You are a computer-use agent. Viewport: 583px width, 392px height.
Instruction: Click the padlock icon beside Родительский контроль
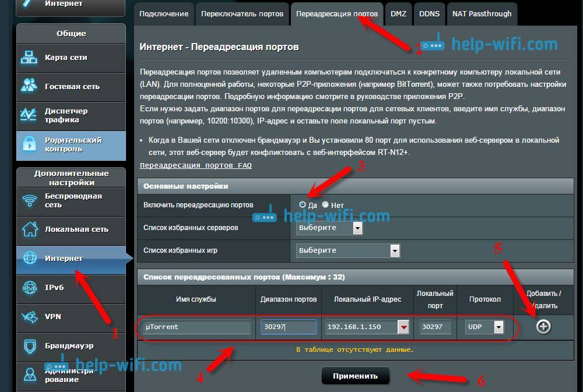click(29, 144)
